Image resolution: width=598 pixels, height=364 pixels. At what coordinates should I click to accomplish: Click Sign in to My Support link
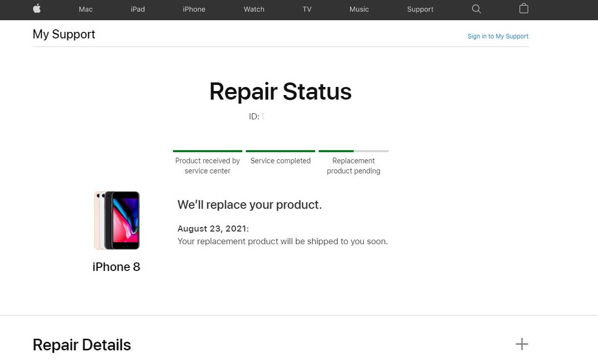(498, 36)
